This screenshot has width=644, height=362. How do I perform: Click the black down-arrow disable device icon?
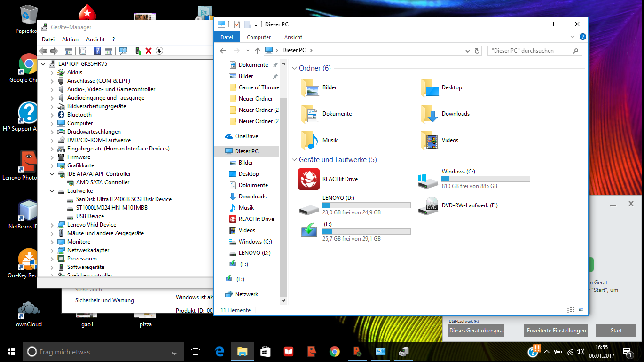(x=159, y=51)
